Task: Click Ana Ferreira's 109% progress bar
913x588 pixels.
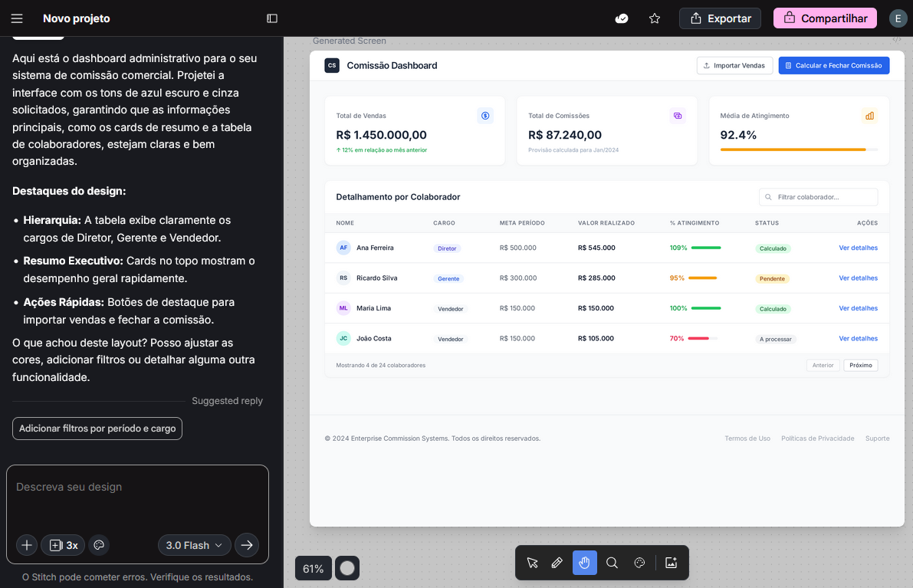Action: point(706,248)
